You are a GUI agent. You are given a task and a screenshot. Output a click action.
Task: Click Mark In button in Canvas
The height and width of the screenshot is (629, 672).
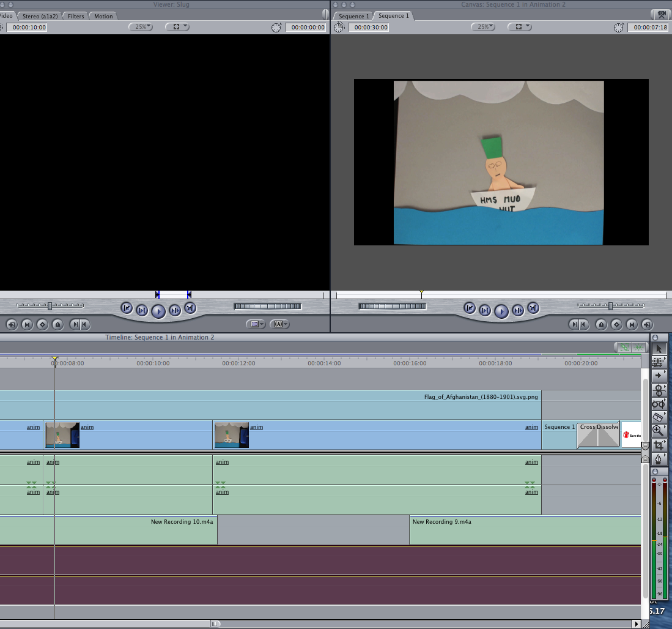point(574,324)
